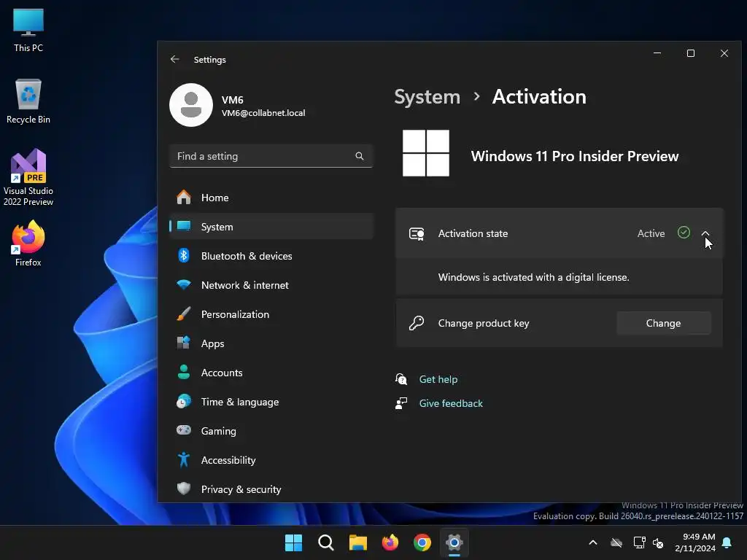Viewport: 747px width, 560px height.
Task: Click the Settings gear in taskbar
Action: pyautogui.click(x=454, y=542)
